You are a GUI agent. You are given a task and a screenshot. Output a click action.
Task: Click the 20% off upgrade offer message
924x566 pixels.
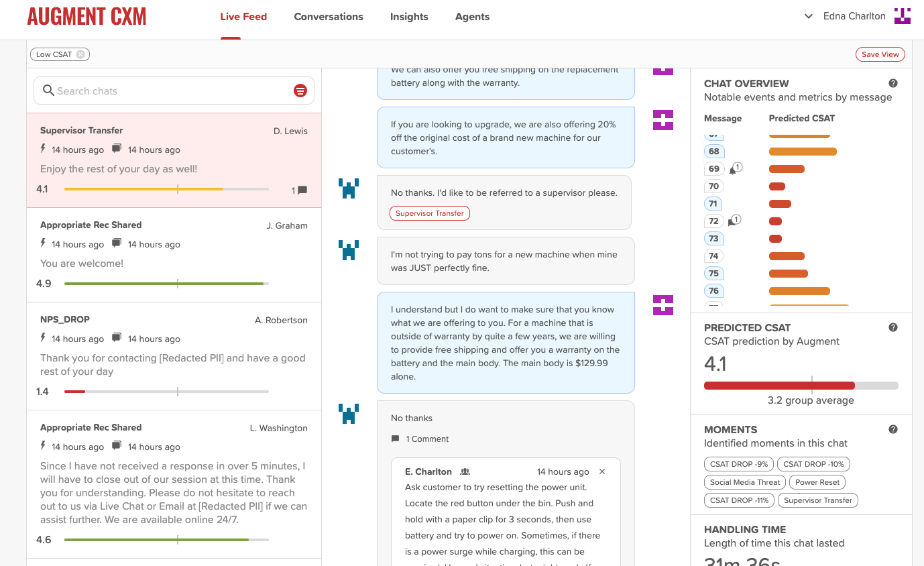[x=506, y=137]
